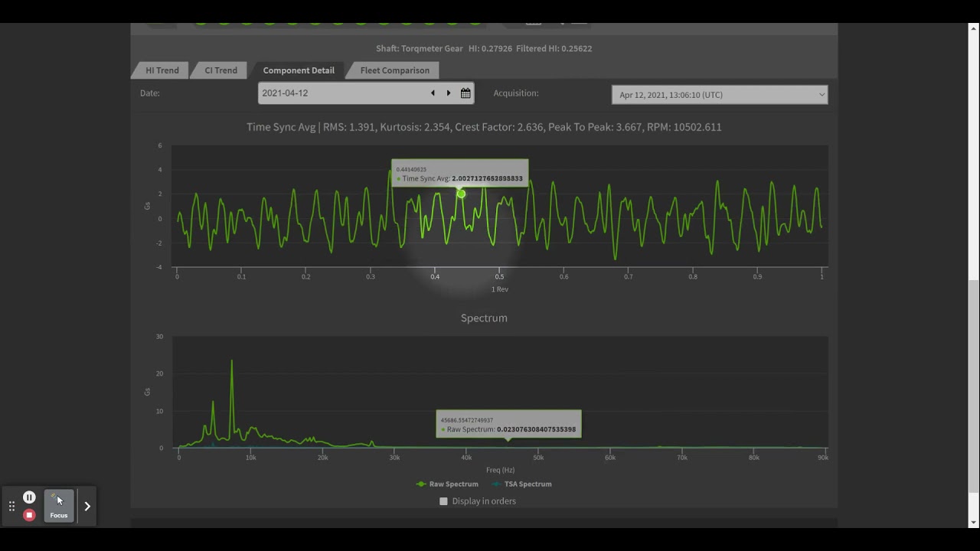Click the Acquisition label
Viewport: 980px width, 551px height.
(x=516, y=93)
